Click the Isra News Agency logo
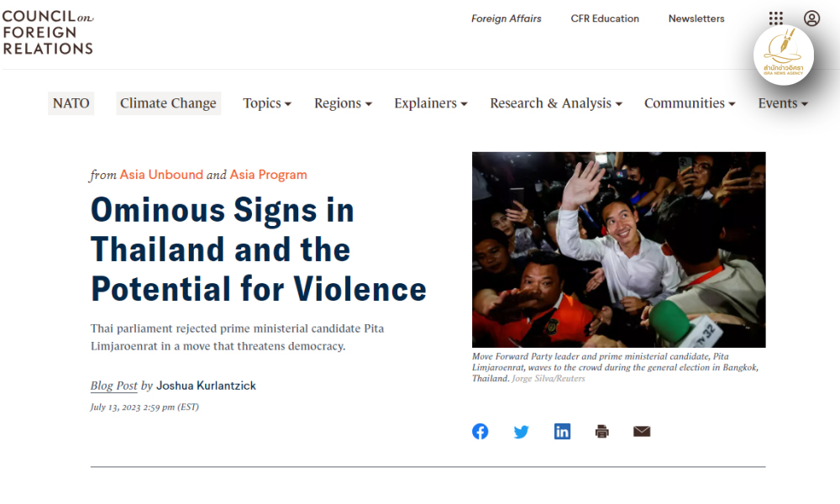The image size is (840, 504). click(x=783, y=56)
